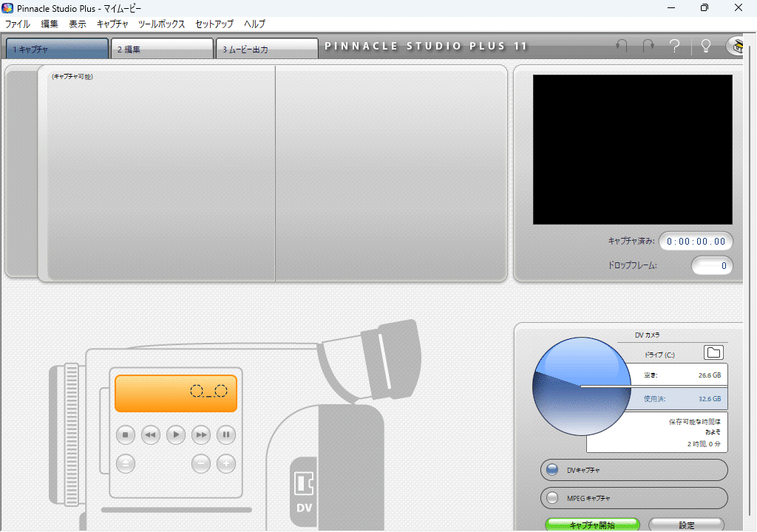This screenshot has width=757, height=532.
Task: Click the ドロップフレーム: label
Action: (x=633, y=265)
